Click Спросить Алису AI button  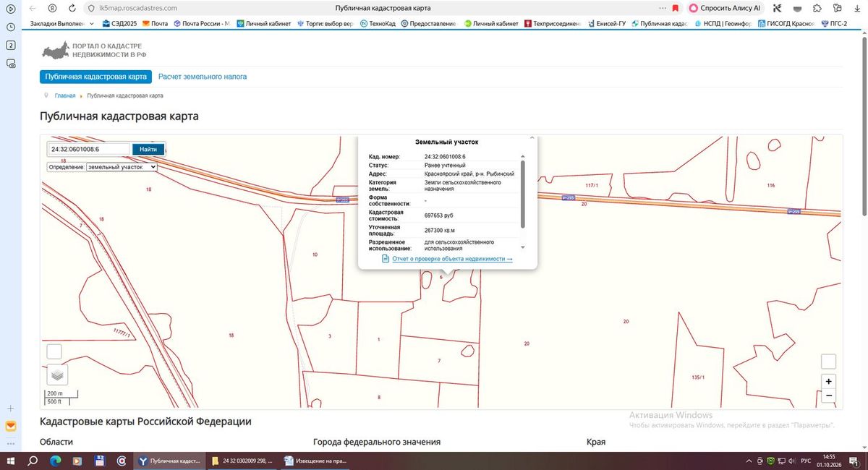(726, 8)
